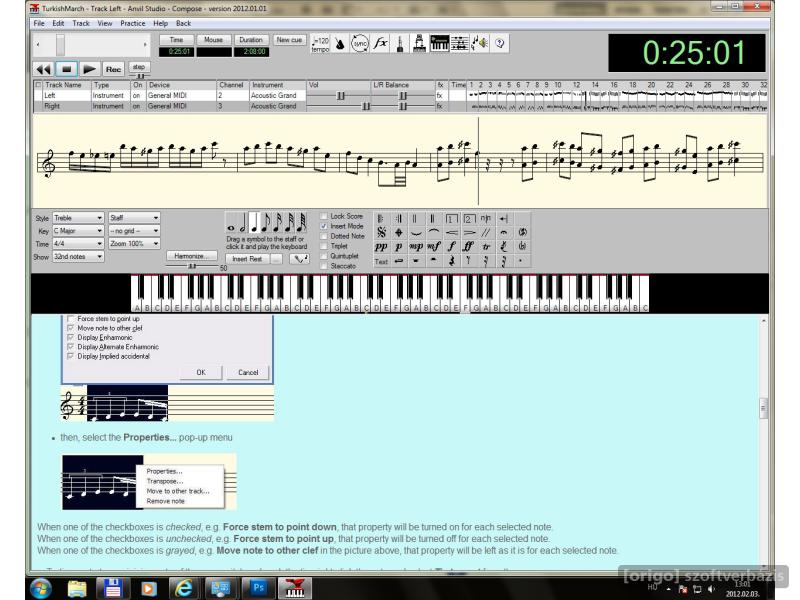Click the notes and speaker icon
This screenshot has height=600, width=800.
click(x=480, y=44)
